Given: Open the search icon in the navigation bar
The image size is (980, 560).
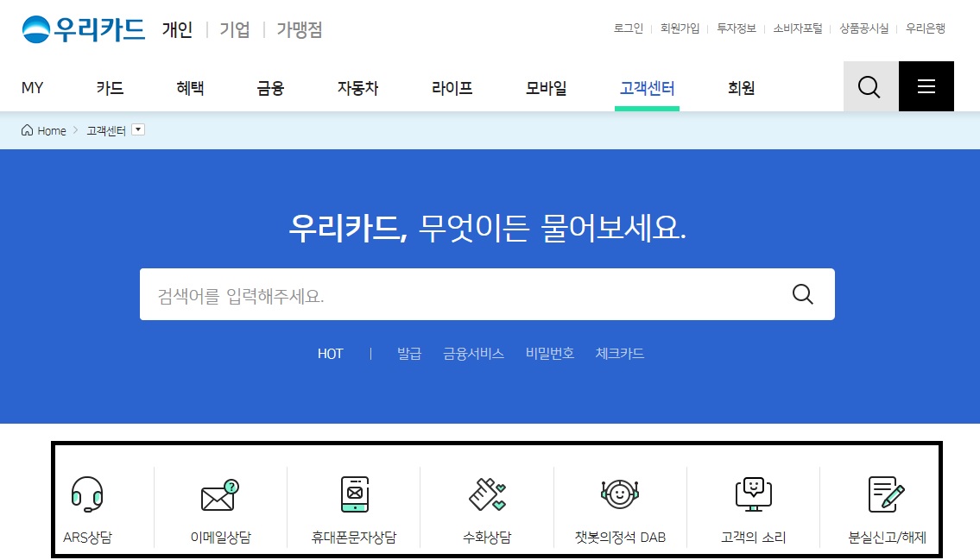Looking at the screenshot, I should [x=870, y=86].
